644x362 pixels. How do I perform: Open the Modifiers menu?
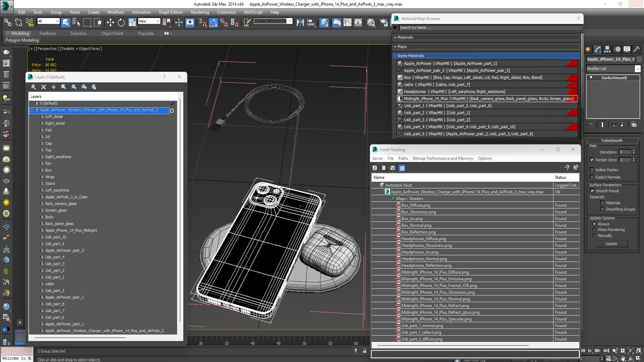[x=115, y=12]
